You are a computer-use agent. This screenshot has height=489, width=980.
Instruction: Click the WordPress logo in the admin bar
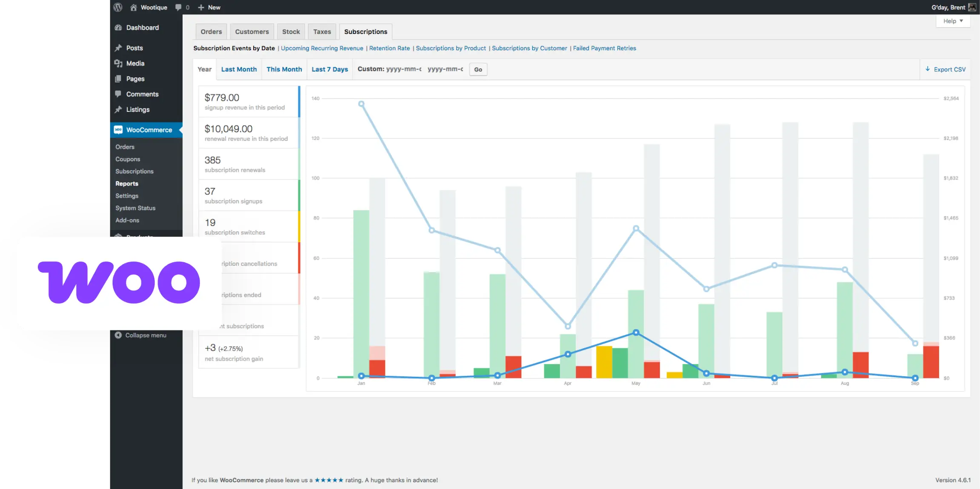click(x=118, y=7)
